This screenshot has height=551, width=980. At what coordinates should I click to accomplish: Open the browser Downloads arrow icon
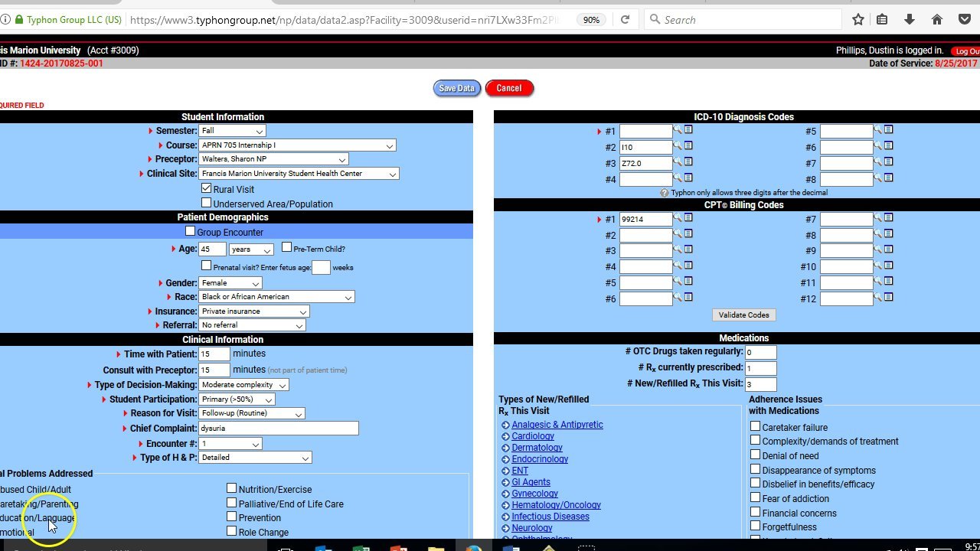[x=910, y=19]
